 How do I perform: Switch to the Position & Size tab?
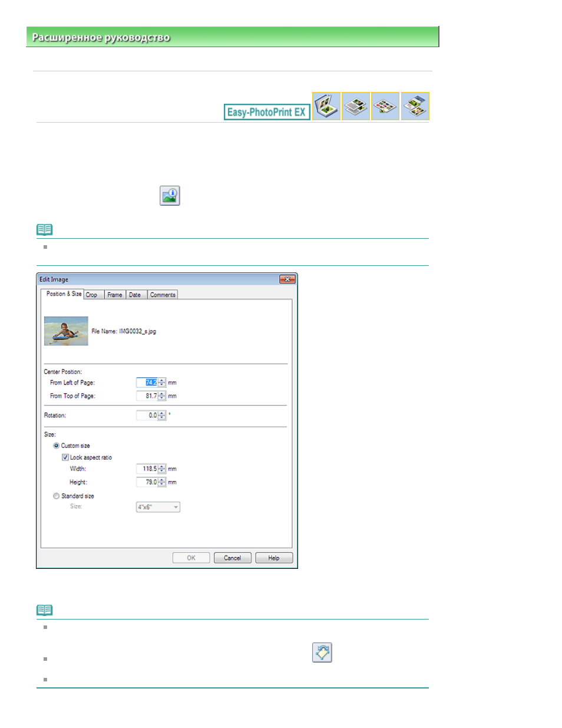(x=64, y=294)
